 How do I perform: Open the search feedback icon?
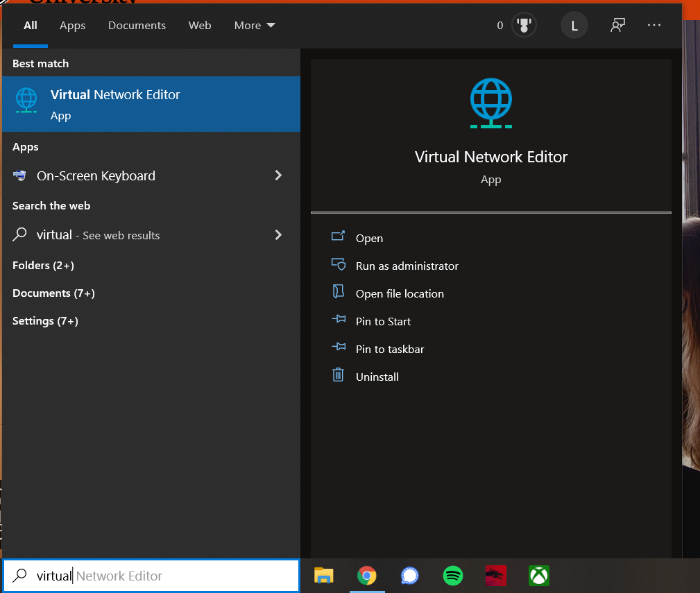point(617,26)
